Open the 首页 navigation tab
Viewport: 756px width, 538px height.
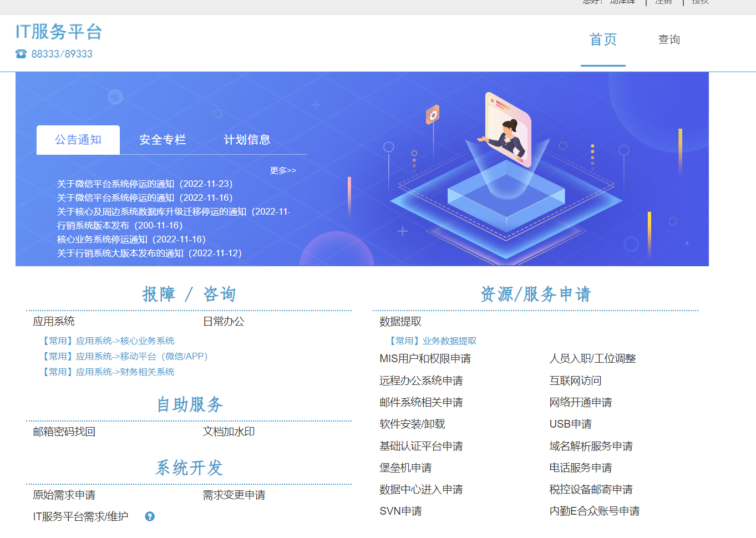(603, 40)
